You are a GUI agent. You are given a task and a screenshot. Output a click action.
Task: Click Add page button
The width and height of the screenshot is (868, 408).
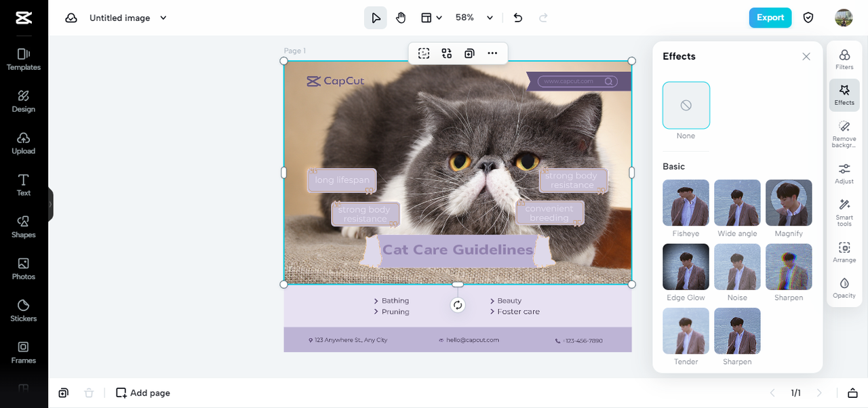pyautogui.click(x=143, y=393)
